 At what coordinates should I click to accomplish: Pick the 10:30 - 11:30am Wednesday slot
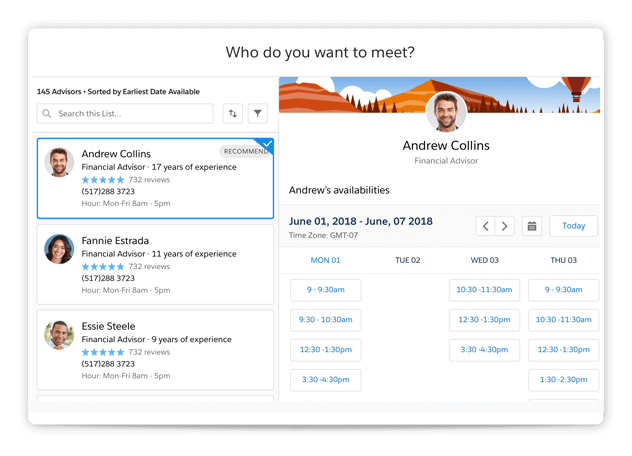pos(484,290)
